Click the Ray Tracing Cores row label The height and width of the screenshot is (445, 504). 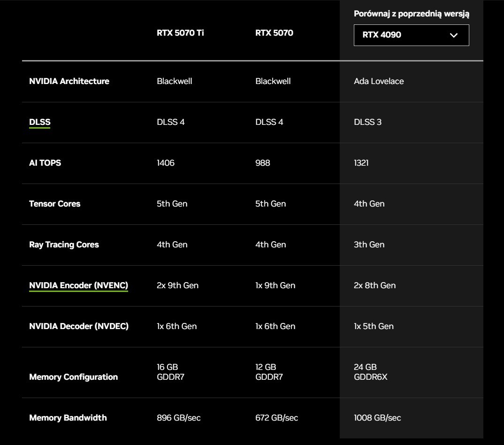pos(64,245)
